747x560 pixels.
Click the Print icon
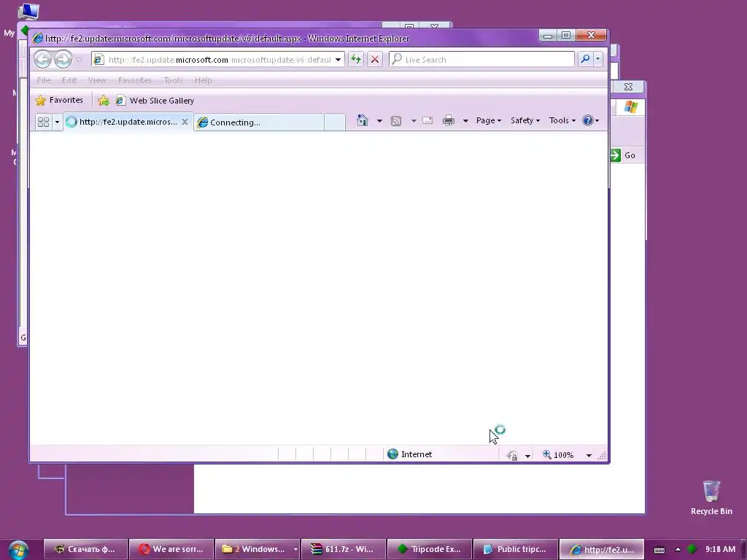pos(449,120)
